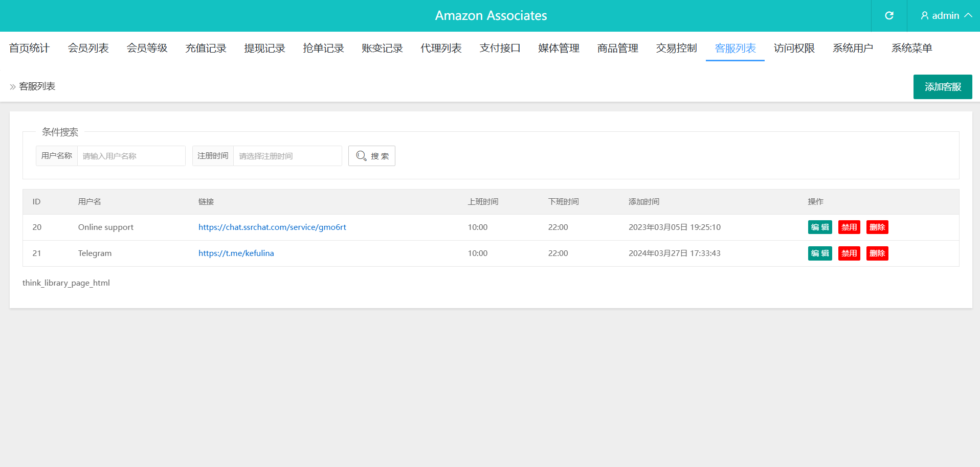Image resolution: width=980 pixels, height=467 pixels.
Task: Open the 商品管理 tab
Action: click(x=617, y=48)
